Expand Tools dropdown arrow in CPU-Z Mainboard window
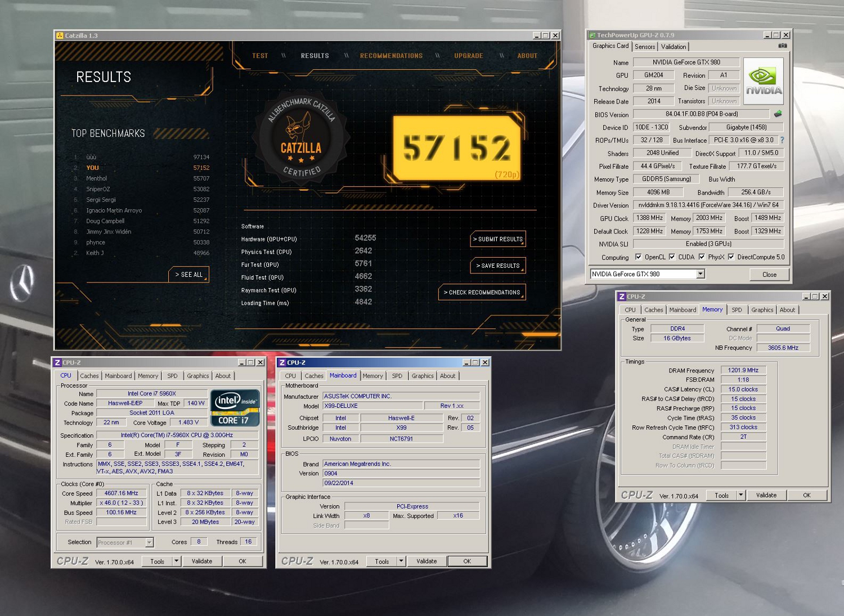This screenshot has height=616, width=844. [401, 561]
